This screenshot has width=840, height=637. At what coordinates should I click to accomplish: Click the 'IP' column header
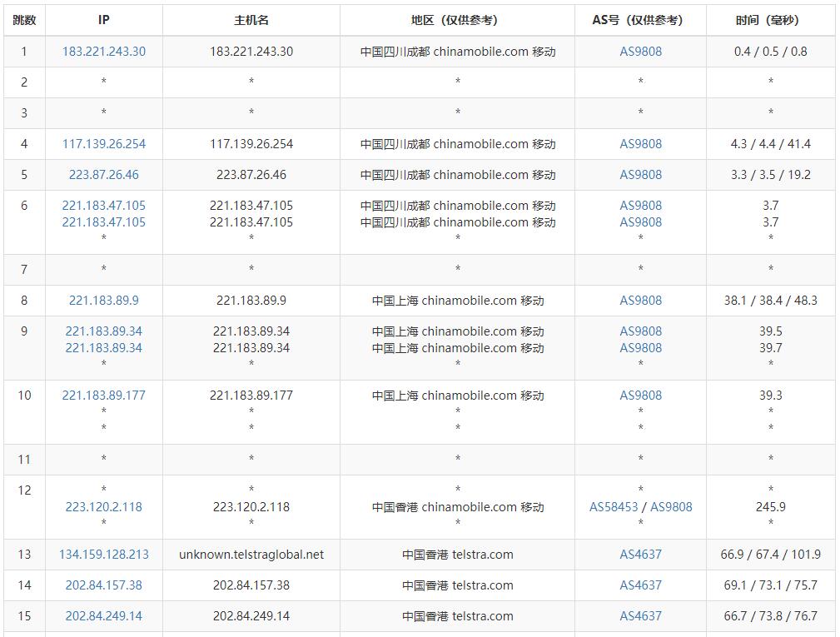coord(104,20)
